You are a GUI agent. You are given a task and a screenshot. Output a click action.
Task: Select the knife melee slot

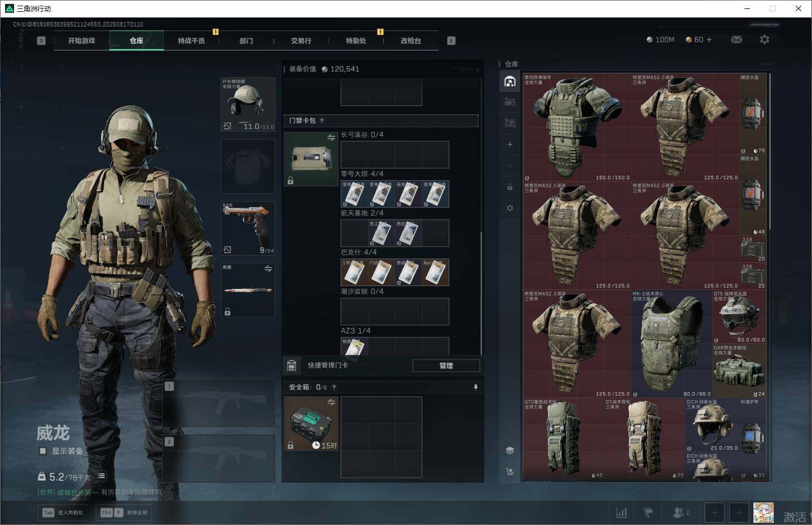[248, 290]
